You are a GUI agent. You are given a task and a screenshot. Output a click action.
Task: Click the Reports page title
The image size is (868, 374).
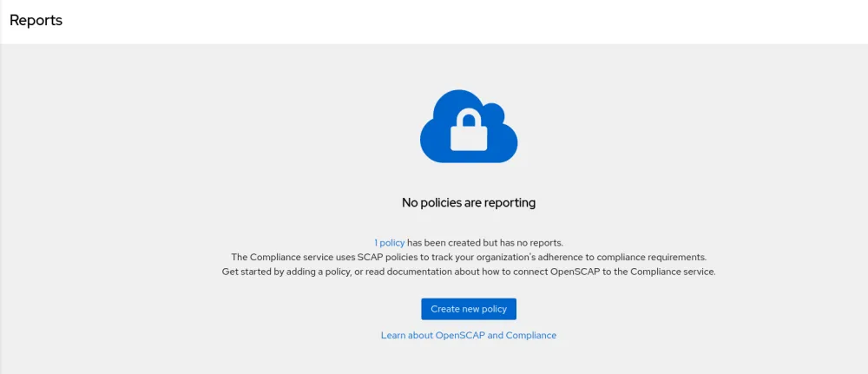36,21
